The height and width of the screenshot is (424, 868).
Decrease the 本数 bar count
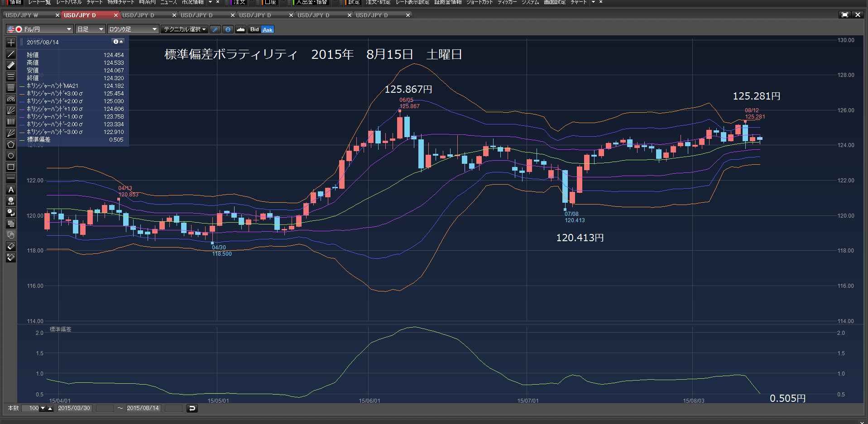coord(43,408)
